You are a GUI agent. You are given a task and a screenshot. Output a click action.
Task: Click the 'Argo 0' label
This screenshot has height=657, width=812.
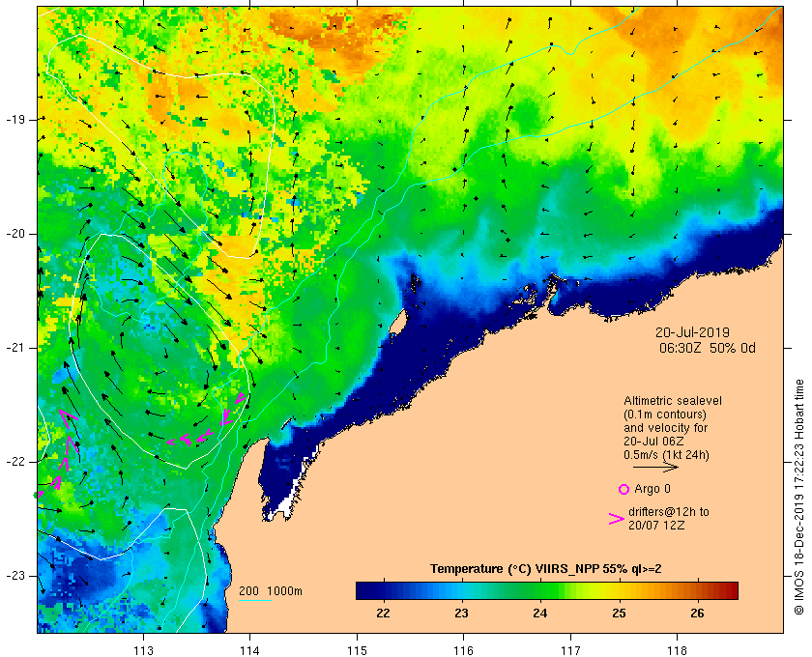click(x=652, y=489)
